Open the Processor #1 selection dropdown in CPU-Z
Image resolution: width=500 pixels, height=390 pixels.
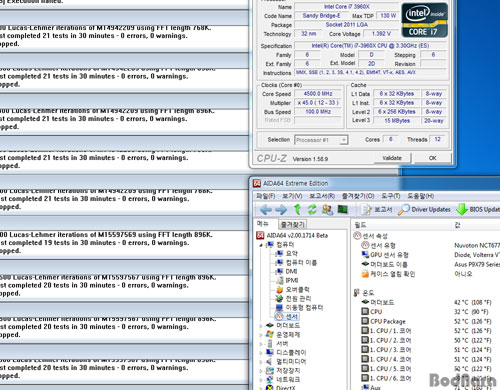[x=322, y=140]
